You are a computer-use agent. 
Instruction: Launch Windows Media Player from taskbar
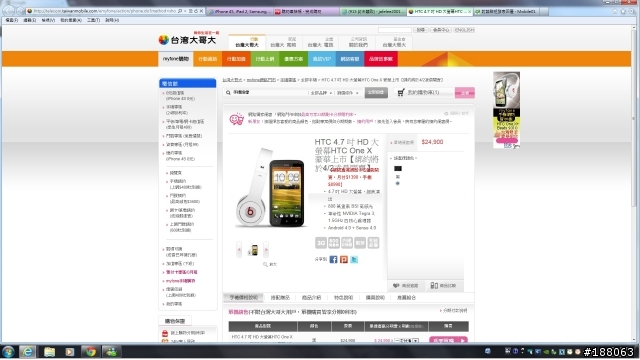pos(70,351)
